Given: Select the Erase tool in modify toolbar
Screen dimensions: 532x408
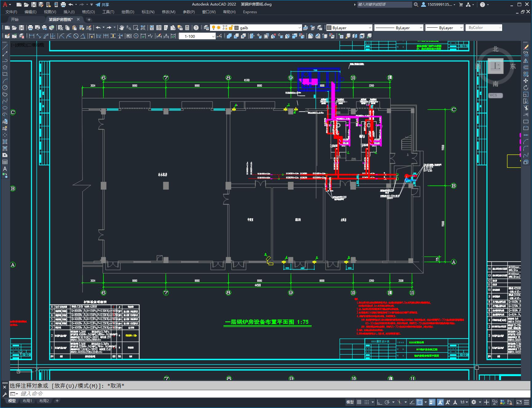Looking at the screenshot, I should tap(526, 47).
